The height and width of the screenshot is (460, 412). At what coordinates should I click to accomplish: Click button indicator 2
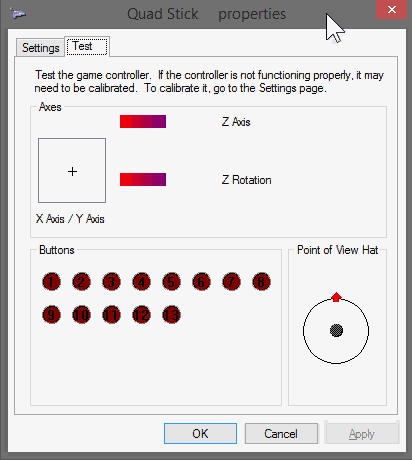pos(81,282)
